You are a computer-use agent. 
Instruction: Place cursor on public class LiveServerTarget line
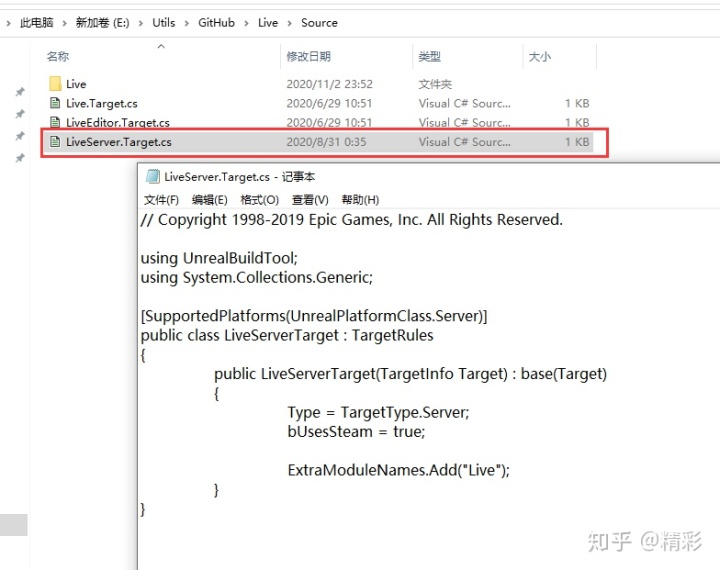287,335
